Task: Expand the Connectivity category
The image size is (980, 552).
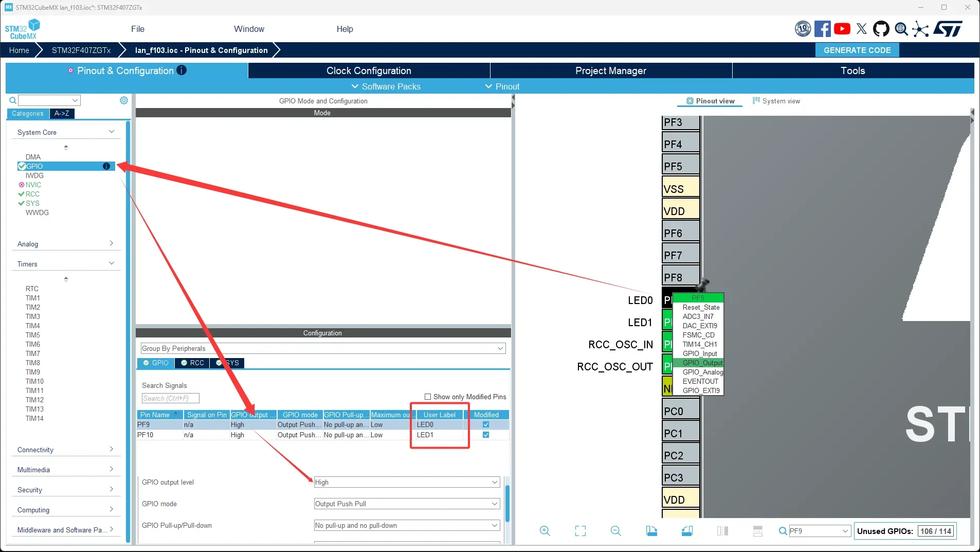Action: pyautogui.click(x=65, y=450)
